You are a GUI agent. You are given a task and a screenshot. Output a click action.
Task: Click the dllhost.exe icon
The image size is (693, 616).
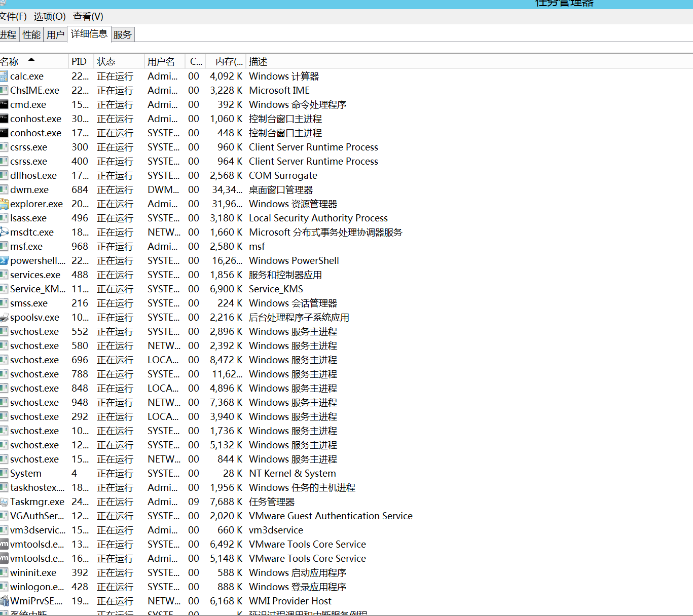[x=4, y=176]
